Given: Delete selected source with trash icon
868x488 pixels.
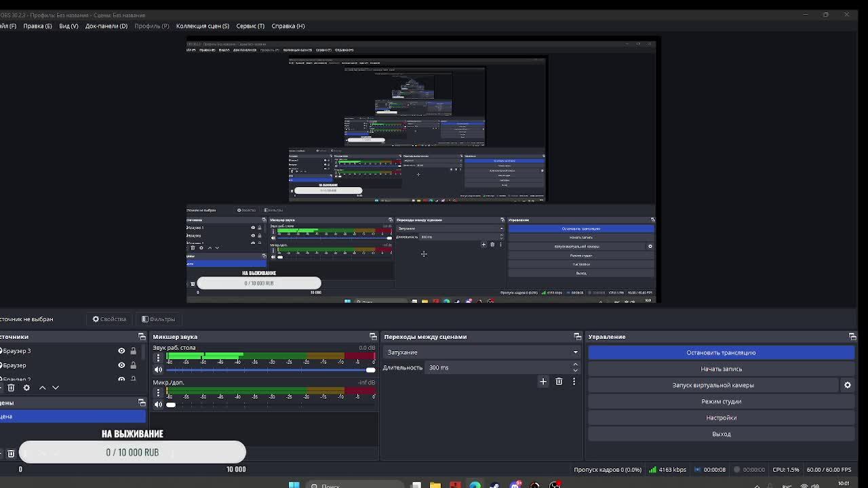Looking at the screenshot, I should [x=11, y=388].
